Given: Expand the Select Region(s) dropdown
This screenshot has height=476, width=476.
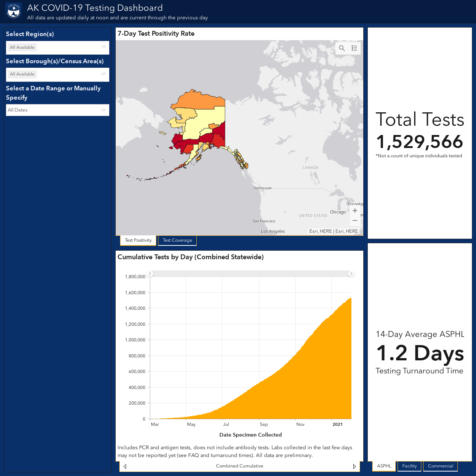Looking at the screenshot, I should tap(58, 48).
